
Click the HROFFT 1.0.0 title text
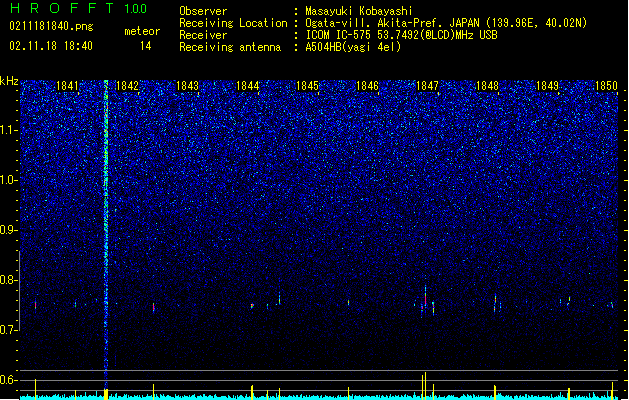tap(78, 8)
